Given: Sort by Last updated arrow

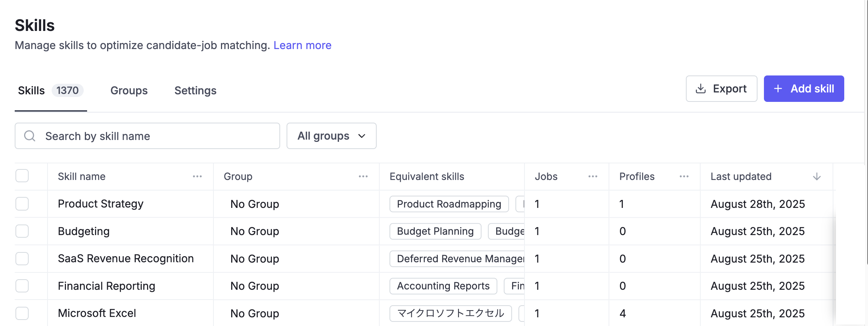Looking at the screenshot, I should [817, 177].
